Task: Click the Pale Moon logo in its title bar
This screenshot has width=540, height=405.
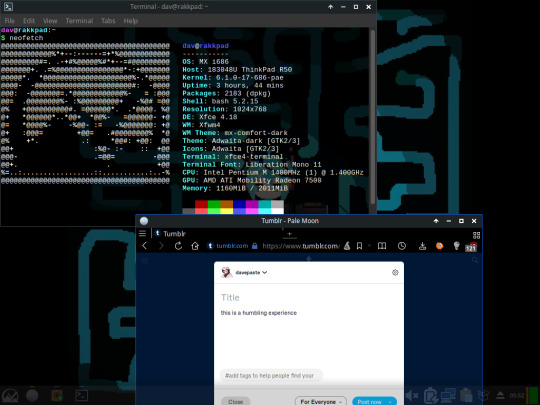Action: coord(144,221)
